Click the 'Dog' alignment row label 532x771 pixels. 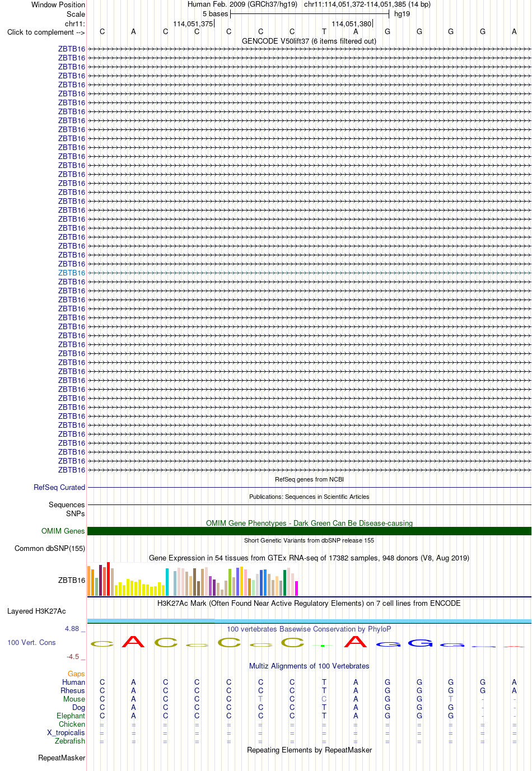(x=79, y=708)
